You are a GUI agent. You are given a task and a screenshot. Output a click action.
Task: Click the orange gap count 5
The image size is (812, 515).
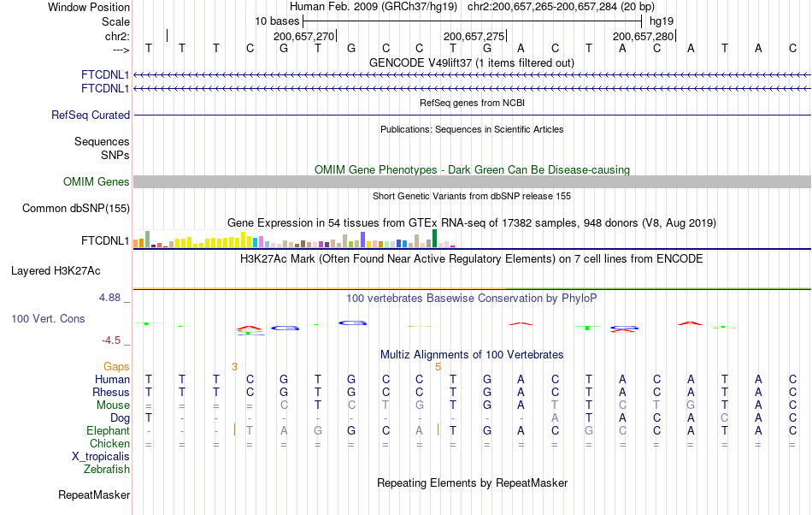click(438, 367)
